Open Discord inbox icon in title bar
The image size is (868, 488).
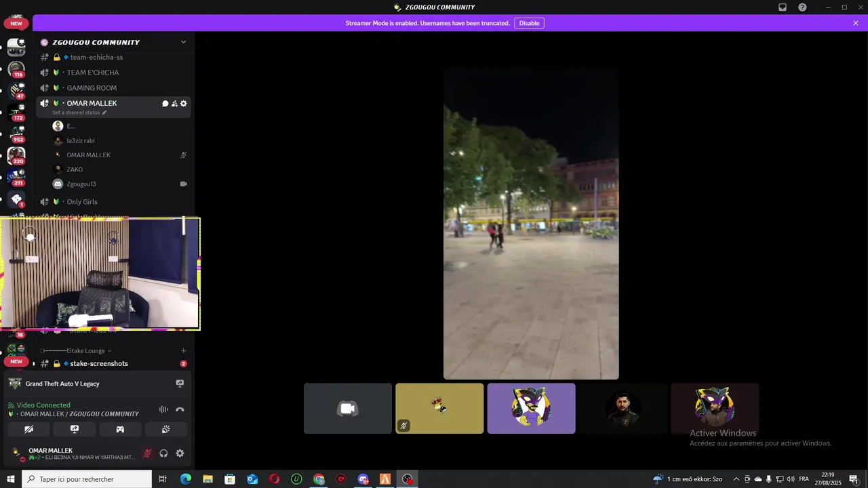coord(783,7)
